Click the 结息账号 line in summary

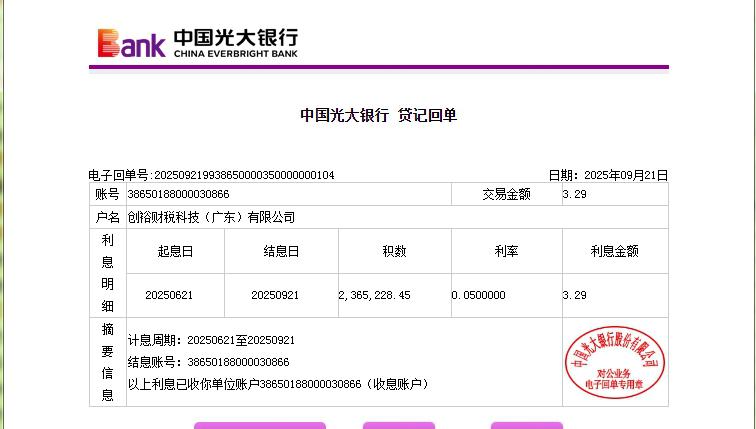point(208,362)
